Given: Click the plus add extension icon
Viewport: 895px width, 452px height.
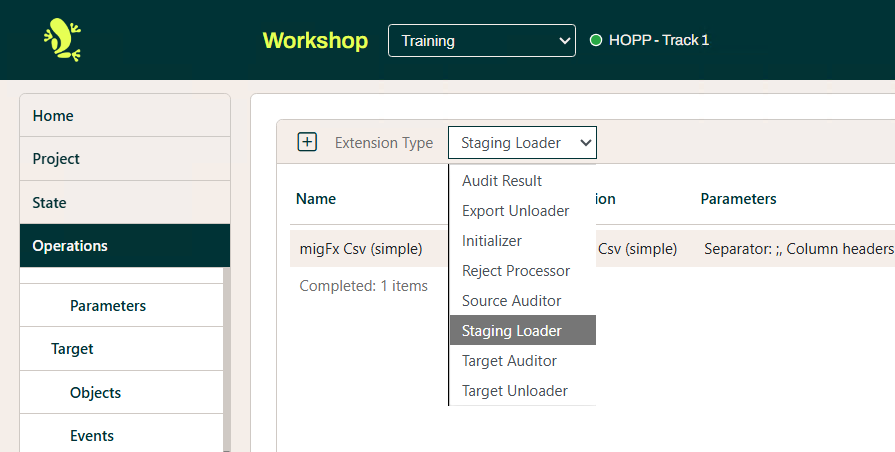Looking at the screenshot, I should pos(307,142).
